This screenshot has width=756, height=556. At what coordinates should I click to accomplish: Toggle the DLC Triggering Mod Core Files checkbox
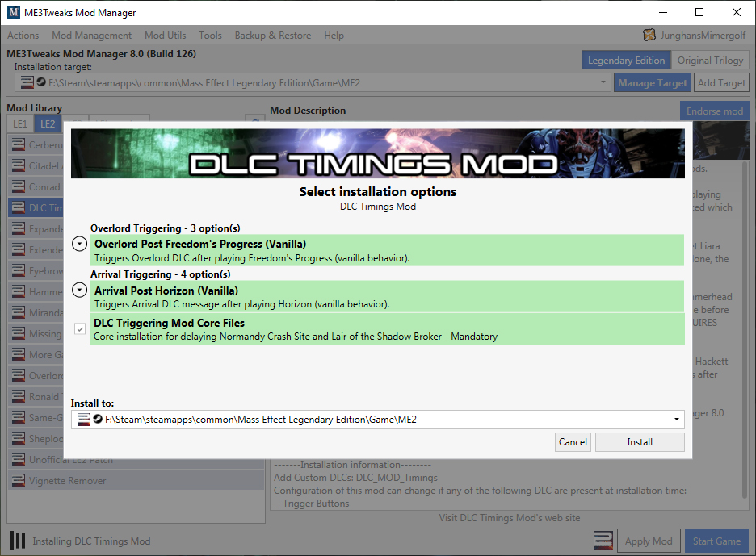click(80, 329)
